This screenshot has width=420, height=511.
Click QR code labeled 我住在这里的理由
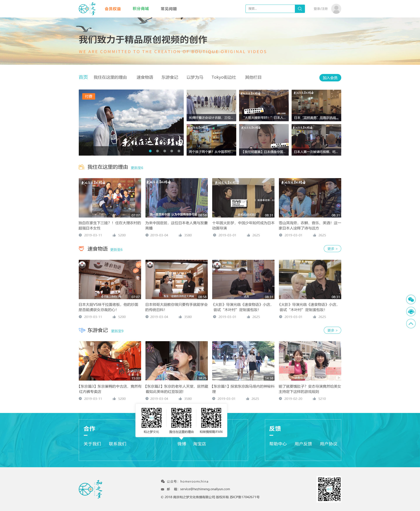(181, 418)
